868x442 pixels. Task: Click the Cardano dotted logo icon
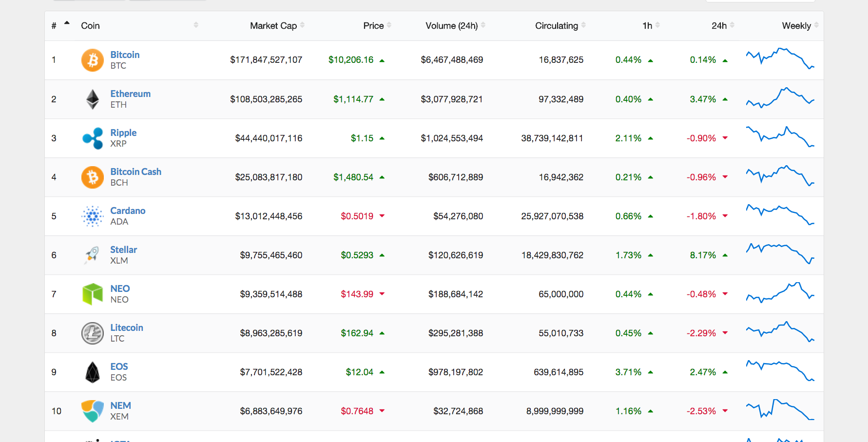(92, 216)
